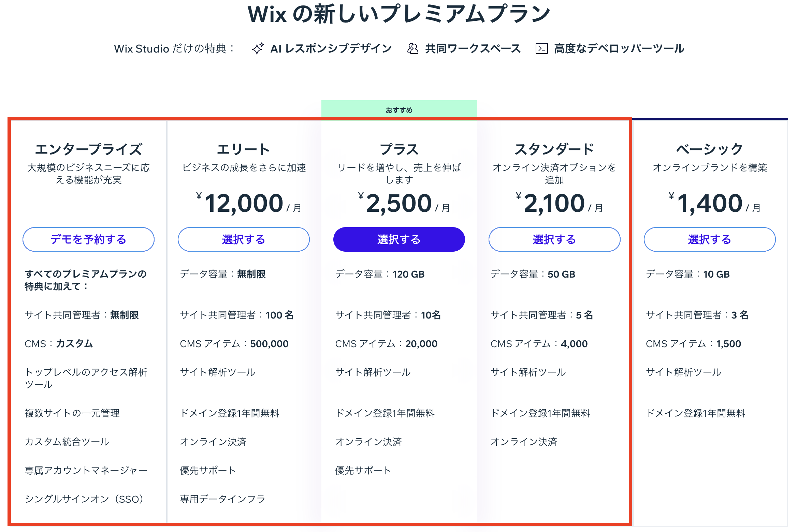Viewport: 797px width, 532px height.
Task: Click the プラス plan title
Action: (399, 149)
